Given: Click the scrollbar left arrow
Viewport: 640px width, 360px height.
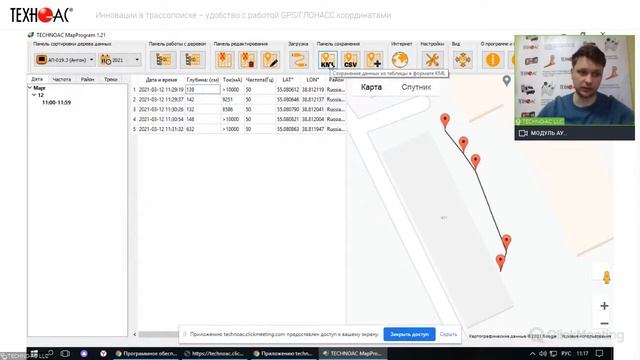Looking at the screenshot, I should 135,334.
